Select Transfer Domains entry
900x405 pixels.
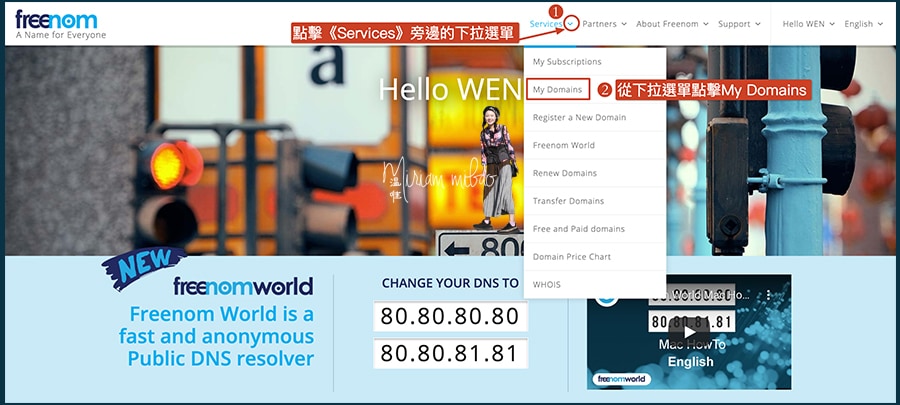pos(595,201)
